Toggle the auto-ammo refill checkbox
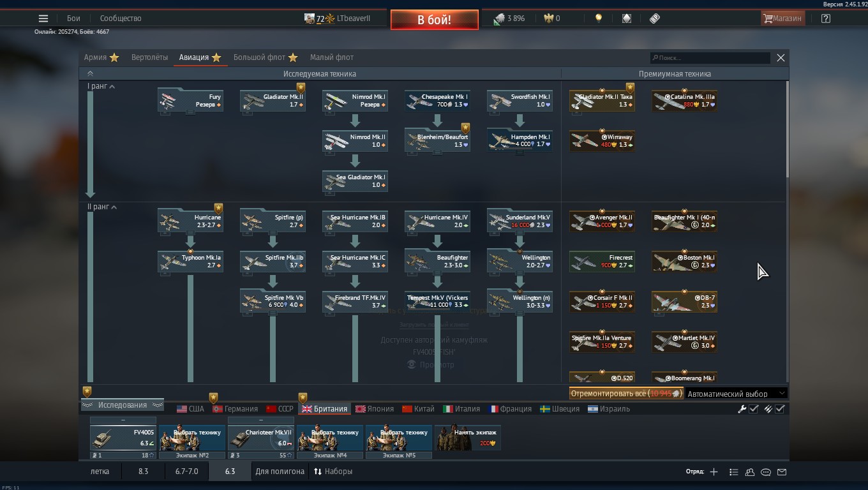Image resolution: width=868 pixels, height=490 pixels. point(780,409)
